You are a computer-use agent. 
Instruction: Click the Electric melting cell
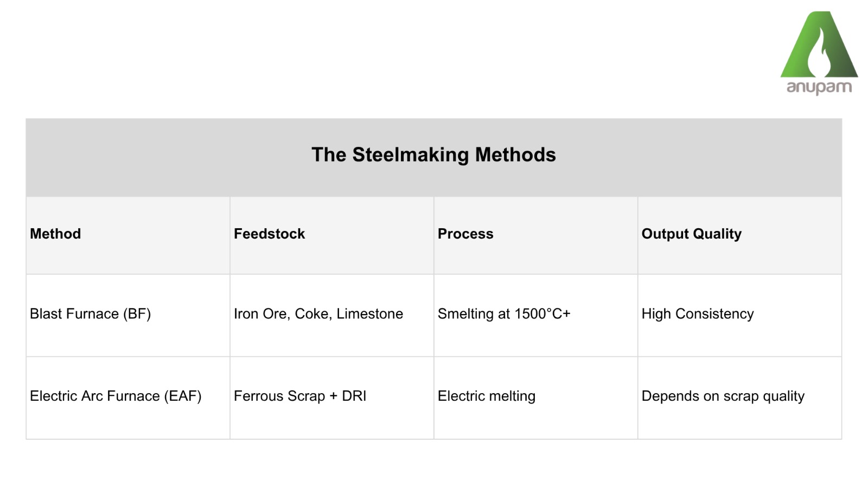(486, 396)
